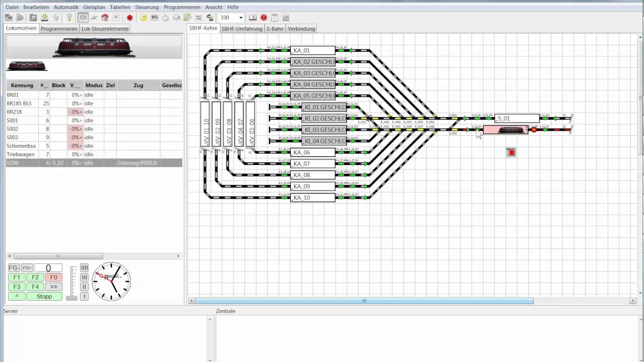
Task: Open the zoom level 100 dropdown
Action: click(240, 18)
